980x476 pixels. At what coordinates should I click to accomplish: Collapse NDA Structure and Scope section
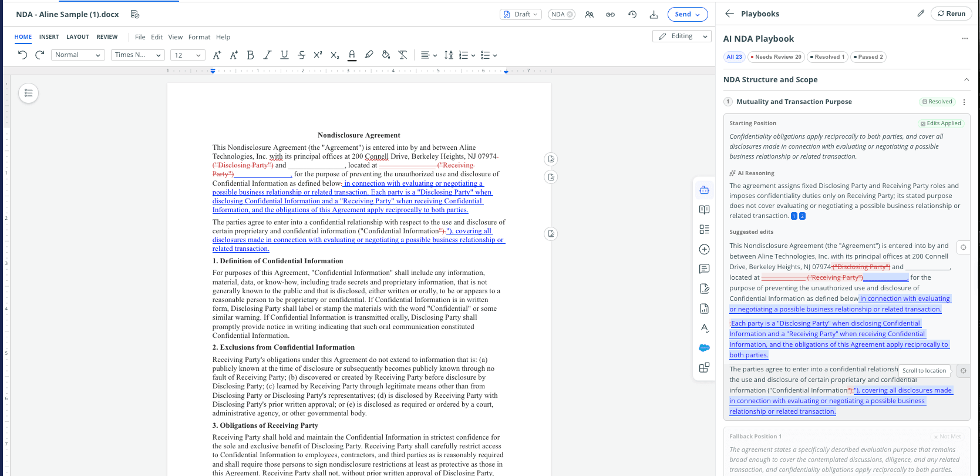966,80
